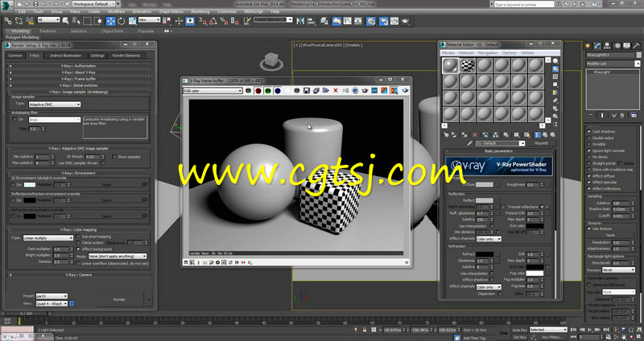Viewport: 644px width, 341px height.
Task: Switch to Render Elements tab
Action: coord(126,55)
